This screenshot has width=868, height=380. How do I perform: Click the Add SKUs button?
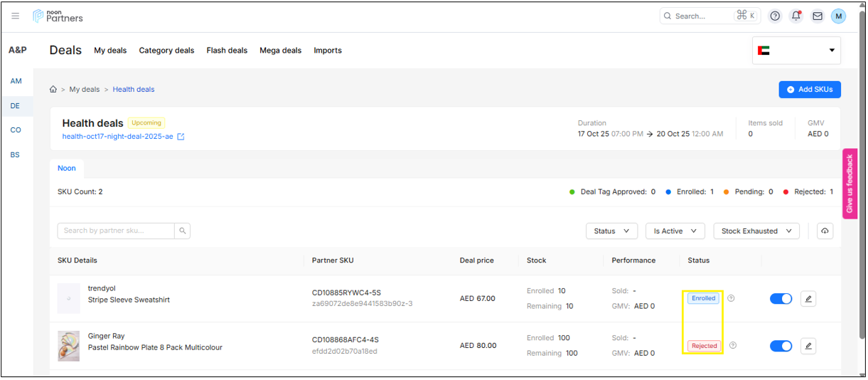(810, 90)
